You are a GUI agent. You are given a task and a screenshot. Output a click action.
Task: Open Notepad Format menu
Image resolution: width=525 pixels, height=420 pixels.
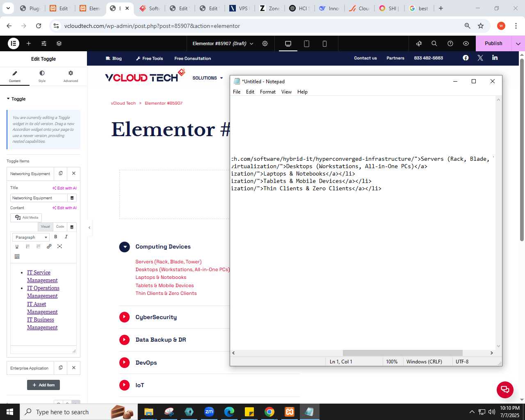[268, 92]
